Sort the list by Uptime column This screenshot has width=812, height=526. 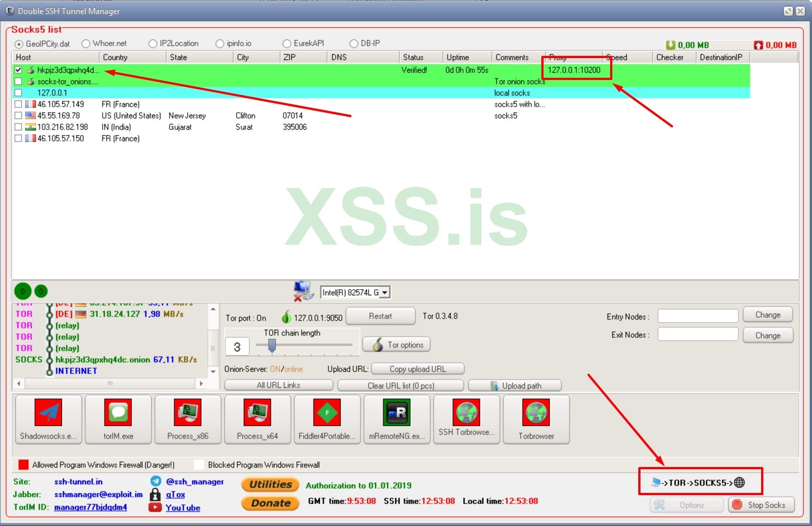[467, 57]
